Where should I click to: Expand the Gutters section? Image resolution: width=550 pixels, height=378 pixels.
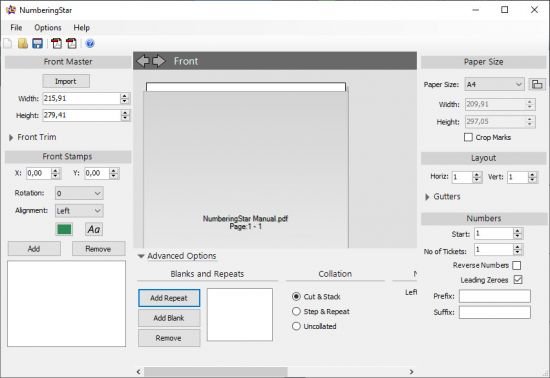tap(427, 197)
